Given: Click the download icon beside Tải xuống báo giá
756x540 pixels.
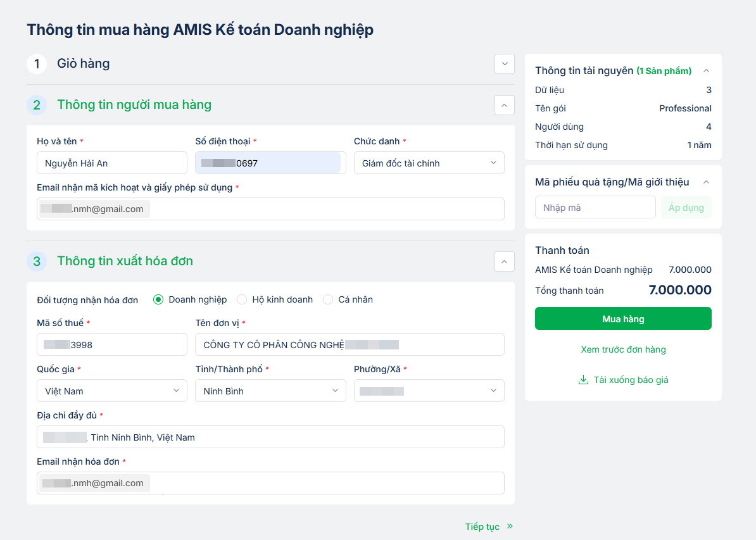Looking at the screenshot, I should tap(583, 380).
